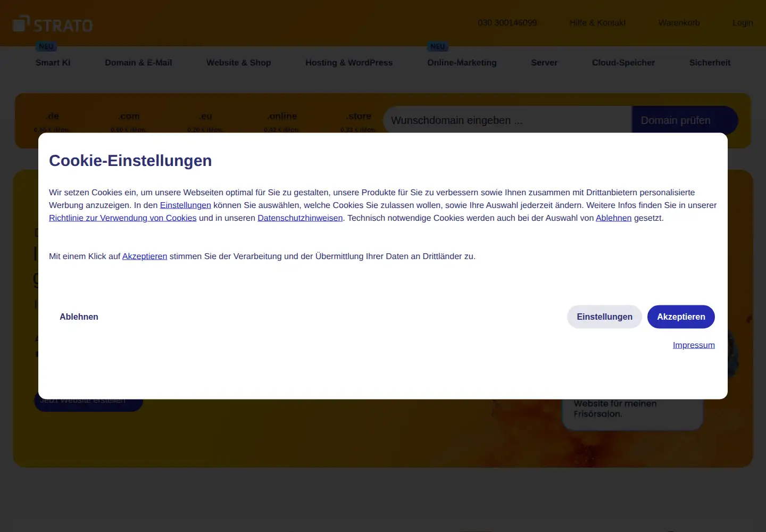This screenshot has height=532, width=766.
Task: Follow the inline Einstellungen link
Action: 186,205
